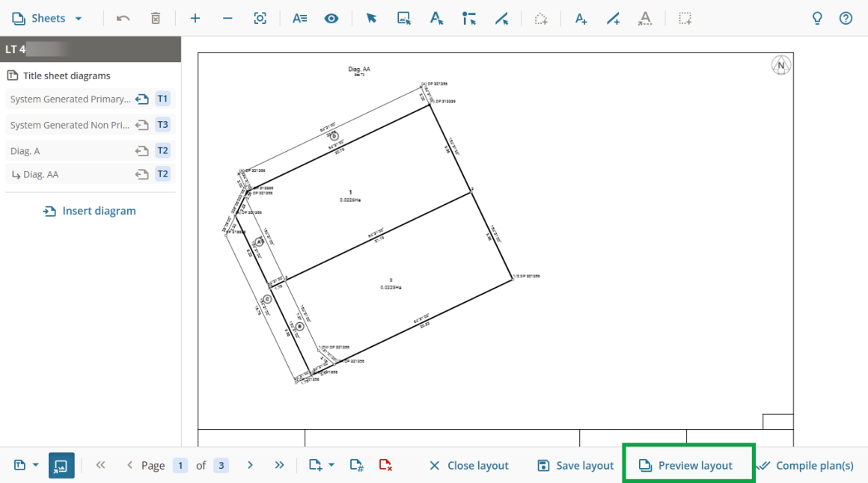Choose the select-diagram image cursor tool
Viewport: 868px width, 483px height.
pos(404,18)
